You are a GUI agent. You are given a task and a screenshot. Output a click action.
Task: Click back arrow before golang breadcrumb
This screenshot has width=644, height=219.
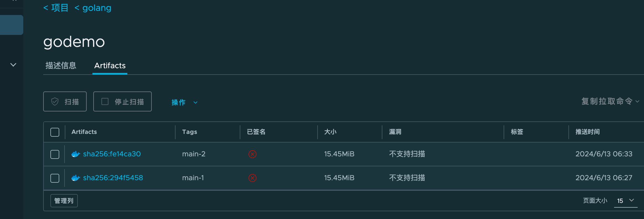coord(77,8)
